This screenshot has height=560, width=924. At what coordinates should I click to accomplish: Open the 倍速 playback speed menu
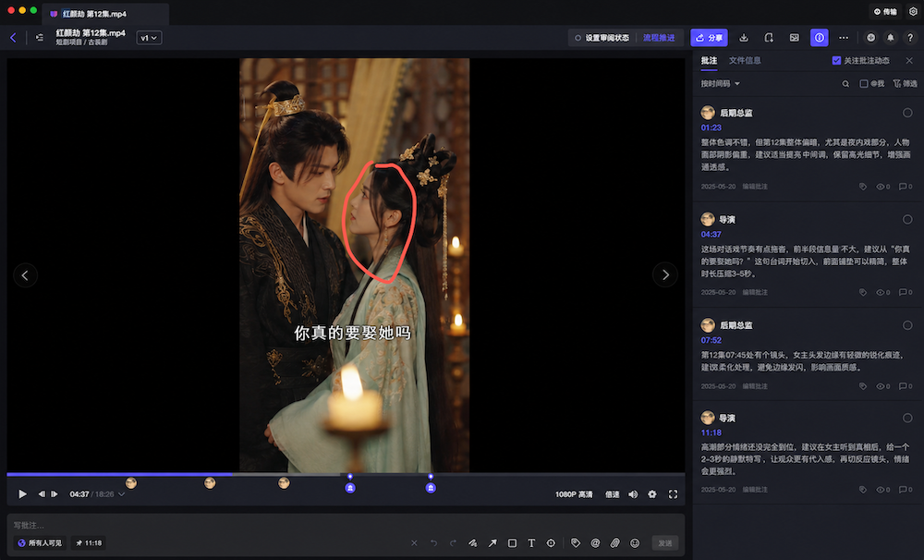[613, 494]
